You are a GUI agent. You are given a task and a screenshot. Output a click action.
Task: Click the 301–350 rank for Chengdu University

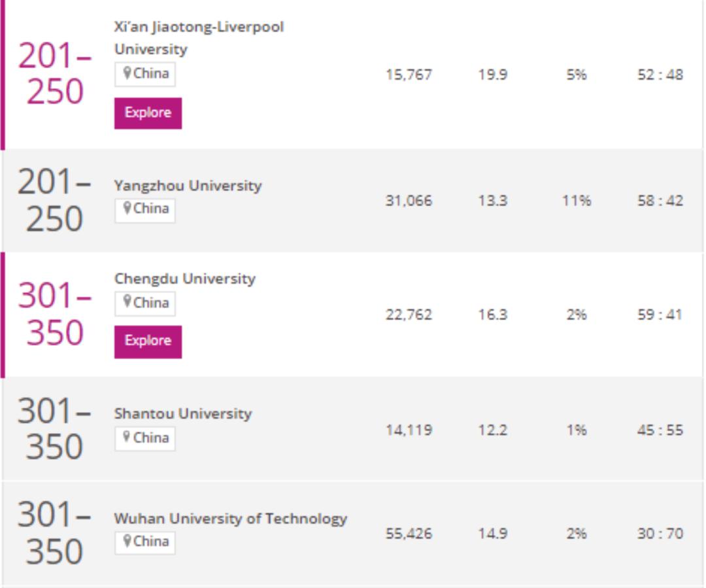[x=54, y=315]
